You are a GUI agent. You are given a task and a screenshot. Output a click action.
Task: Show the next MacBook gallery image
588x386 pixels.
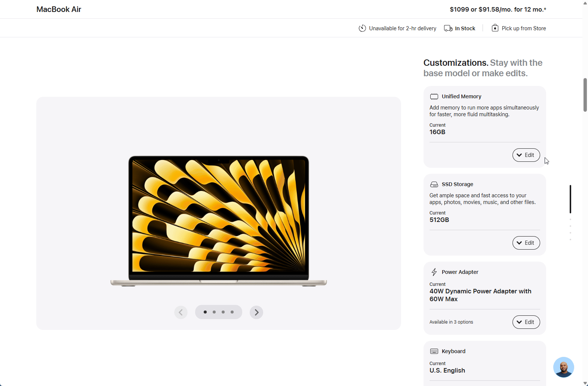[x=256, y=312]
